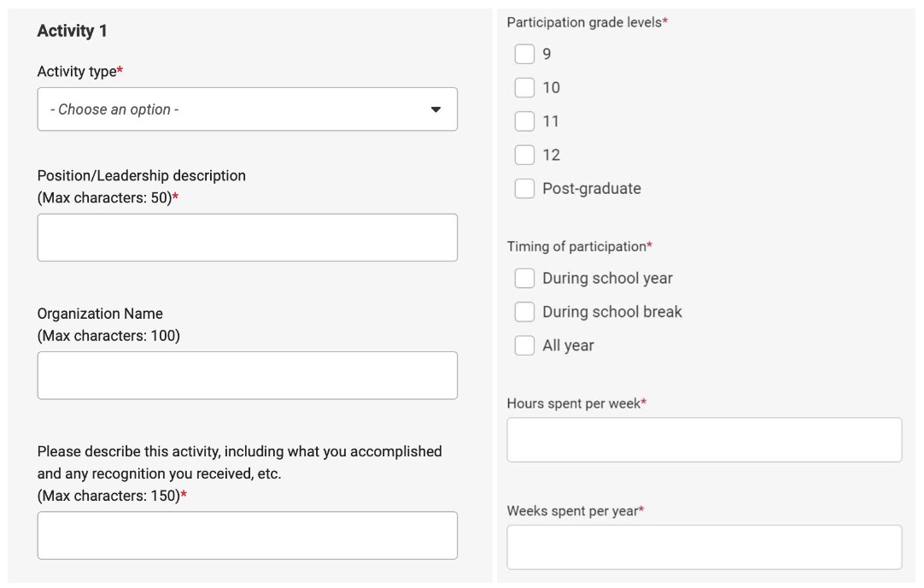This screenshot has width=924, height=588.
Task: Check the All year option
Action: 524,345
